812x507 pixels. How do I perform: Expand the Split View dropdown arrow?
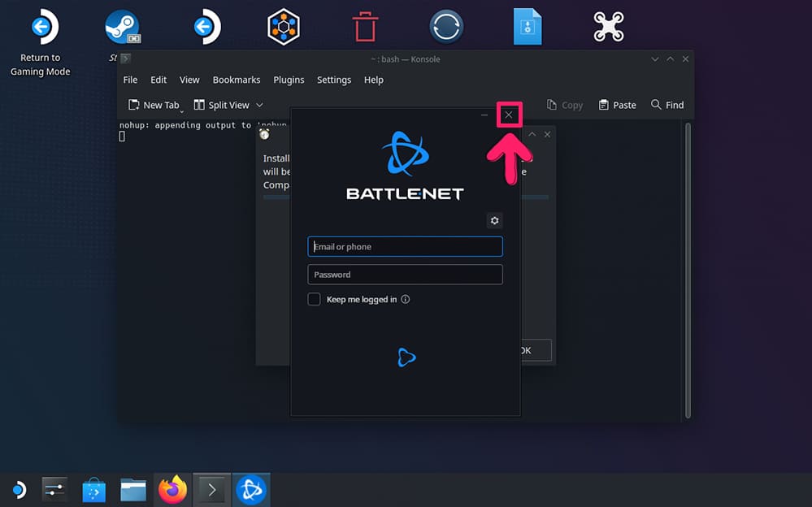click(259, 105)
